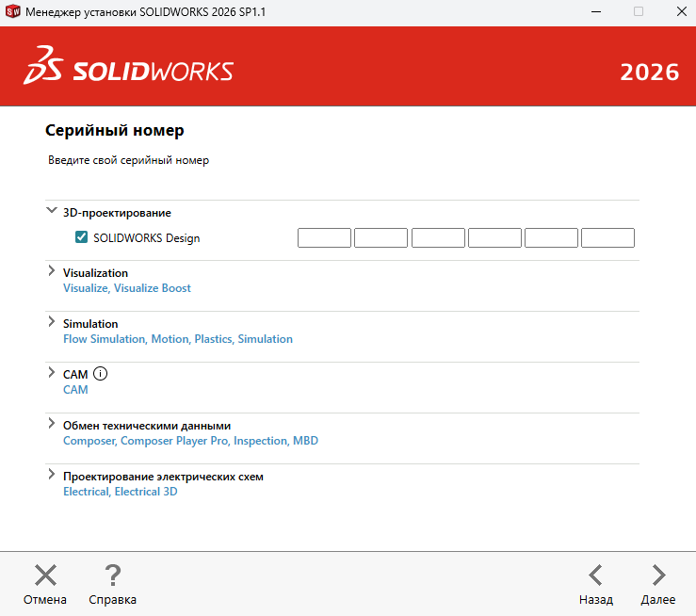Proceed with the Далее arrow icon
The image size is (696, 616).
click(x=658, y=575)
